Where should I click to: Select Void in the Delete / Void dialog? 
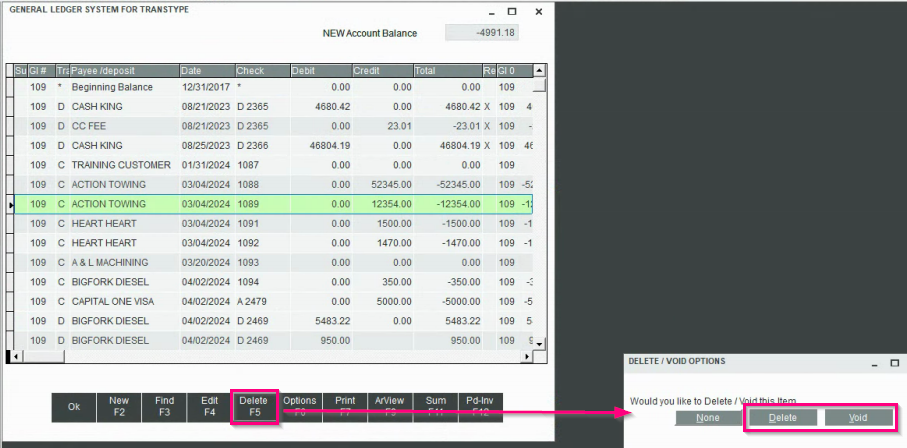click(858, 417)
